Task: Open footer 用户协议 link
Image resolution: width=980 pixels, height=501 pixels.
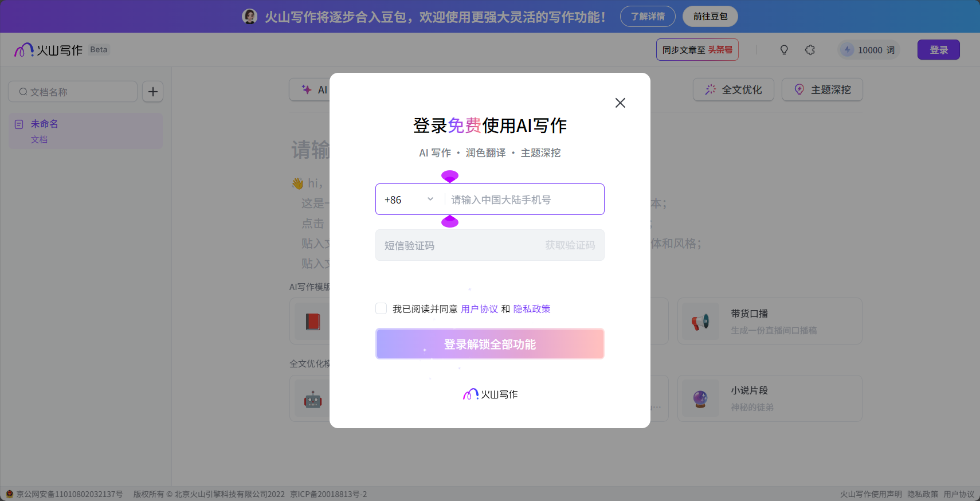Action: (x=959, y=494)
